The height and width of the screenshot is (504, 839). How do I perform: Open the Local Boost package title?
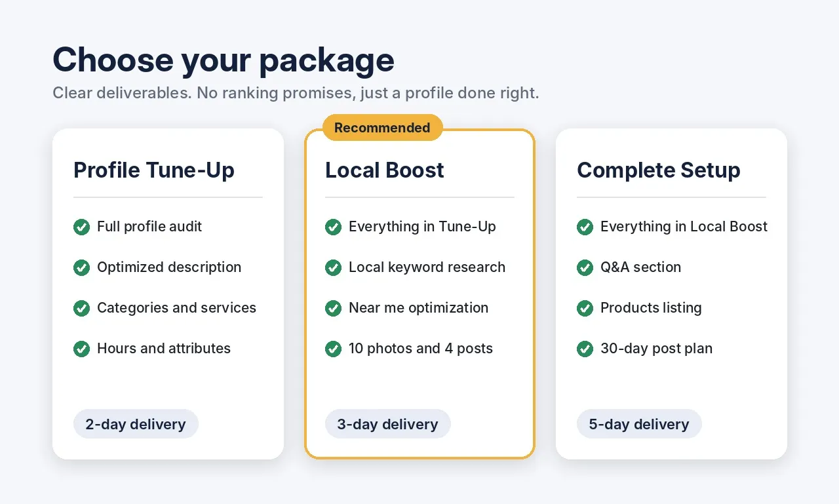coord(385,170)
